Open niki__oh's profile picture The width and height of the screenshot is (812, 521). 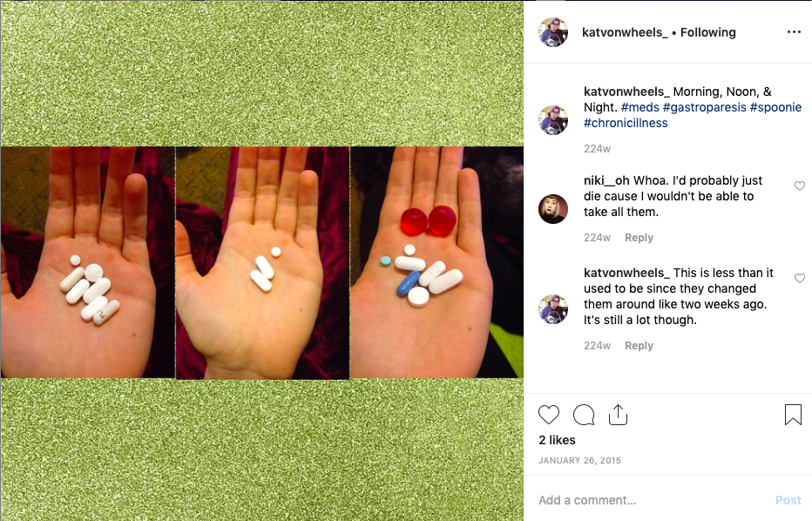point(553,209)
